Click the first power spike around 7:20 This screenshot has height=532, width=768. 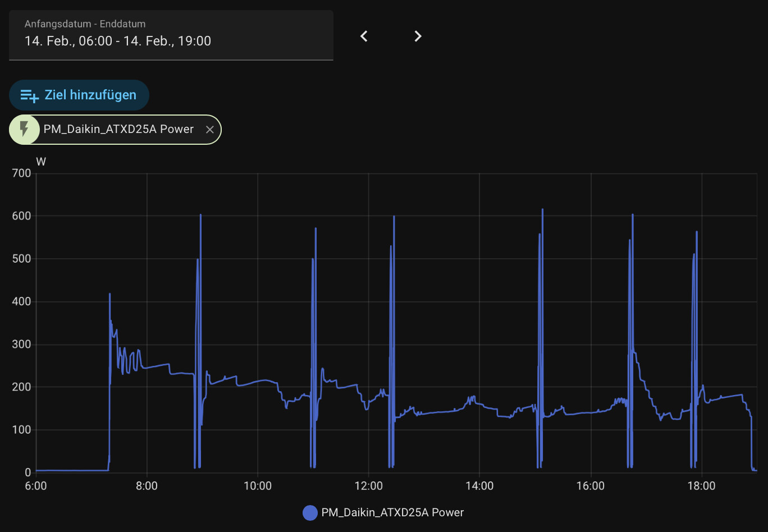(x=109, y=294)
